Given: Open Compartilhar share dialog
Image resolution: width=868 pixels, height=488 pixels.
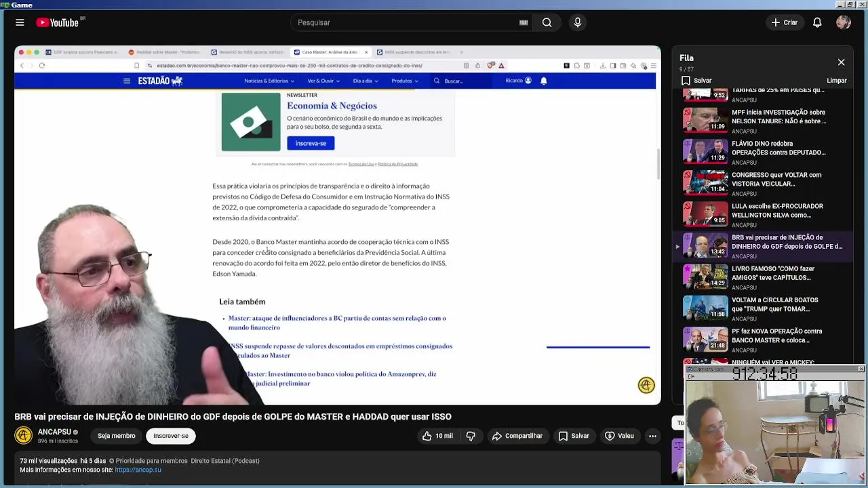Looking at the screenshot, I should 517,436.
